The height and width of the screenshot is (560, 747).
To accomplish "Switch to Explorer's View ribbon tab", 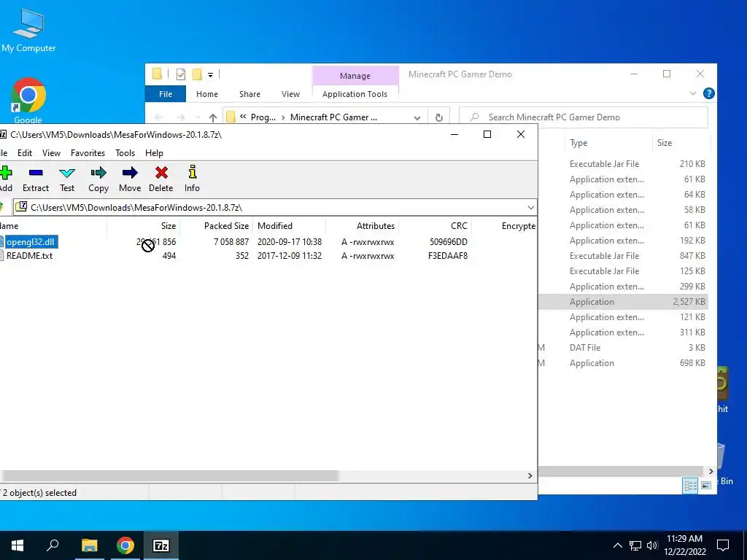I will pos(290,94).
